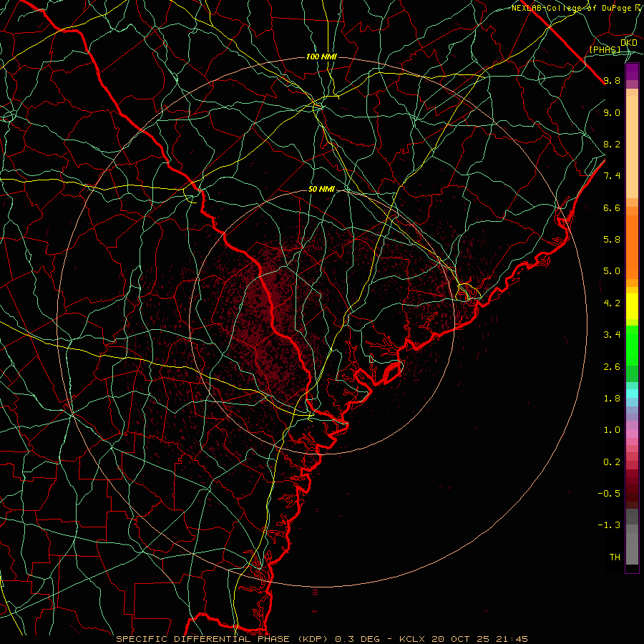Viewport: 644px width, 644px height.
Task: Click the 7.4 legend value
Action: [612, 176]
